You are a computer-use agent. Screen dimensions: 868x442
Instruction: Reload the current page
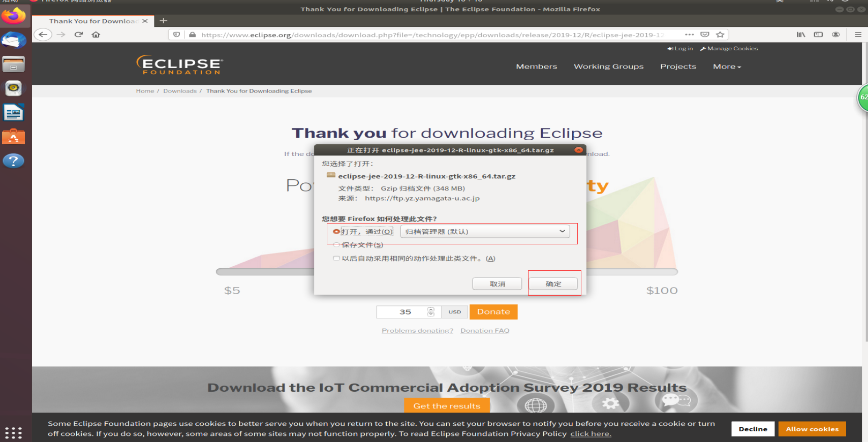pos(78,35)
